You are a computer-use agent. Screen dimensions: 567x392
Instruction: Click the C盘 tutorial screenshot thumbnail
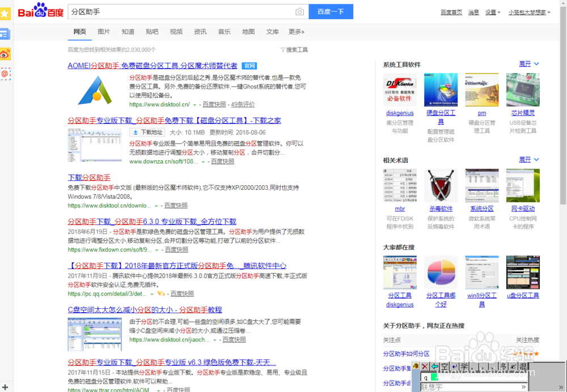95,334
